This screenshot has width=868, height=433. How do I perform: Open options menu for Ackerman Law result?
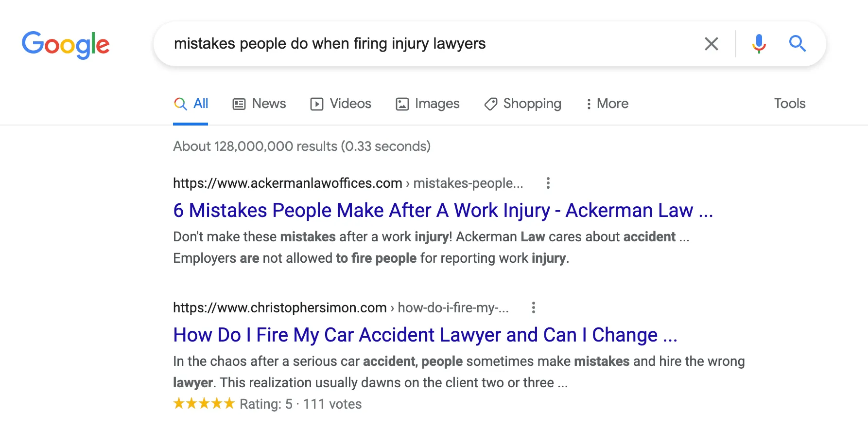point(548,183)
